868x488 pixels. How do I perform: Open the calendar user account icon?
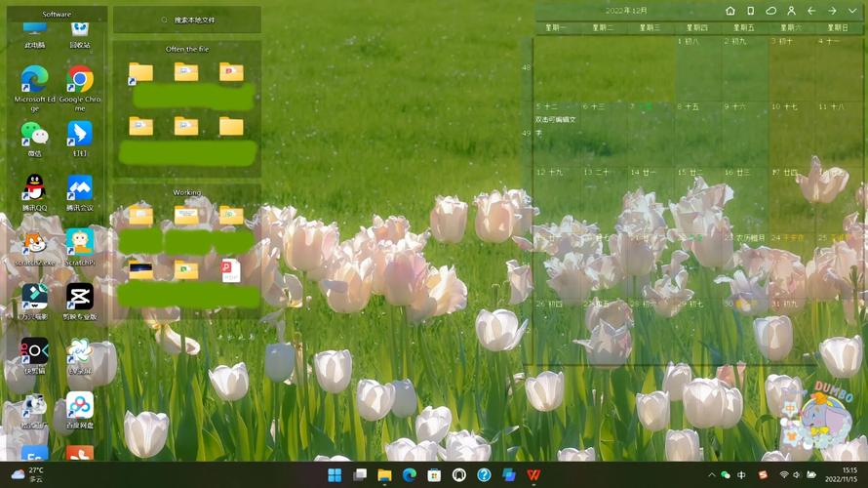click(x=791, y=11)
